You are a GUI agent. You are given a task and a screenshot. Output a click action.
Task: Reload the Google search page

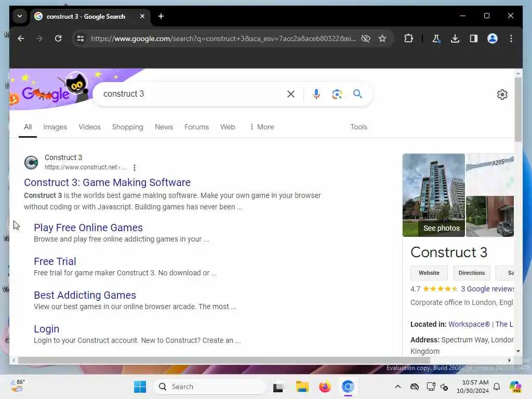(x=58, y=38)
